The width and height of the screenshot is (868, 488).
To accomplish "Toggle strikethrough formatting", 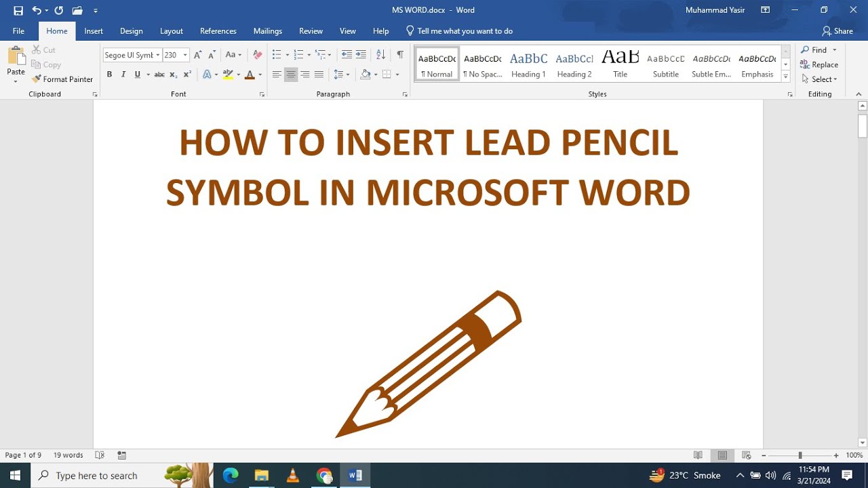I will [159, 75].
